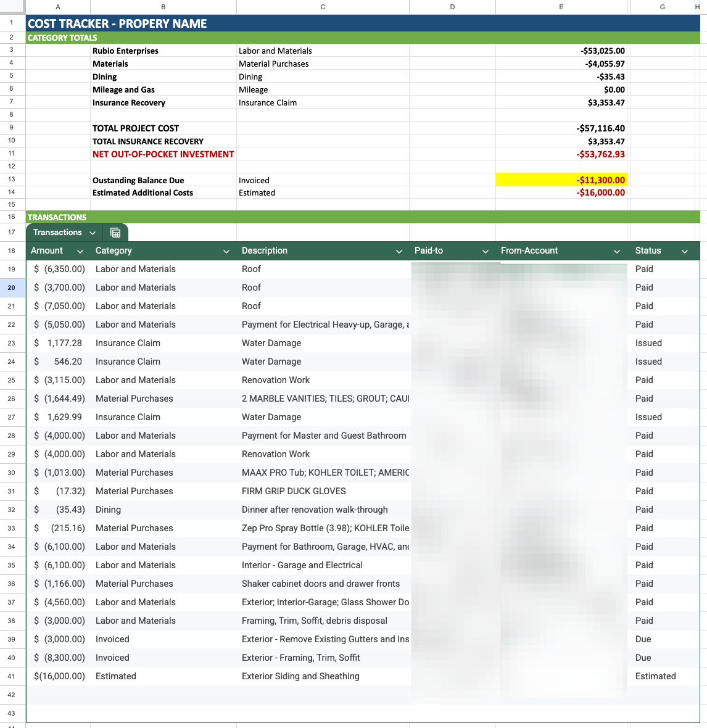Expand the Transactions table name dropdown
The width and height of the screenshot is (707, 728).
pos(93,233)
